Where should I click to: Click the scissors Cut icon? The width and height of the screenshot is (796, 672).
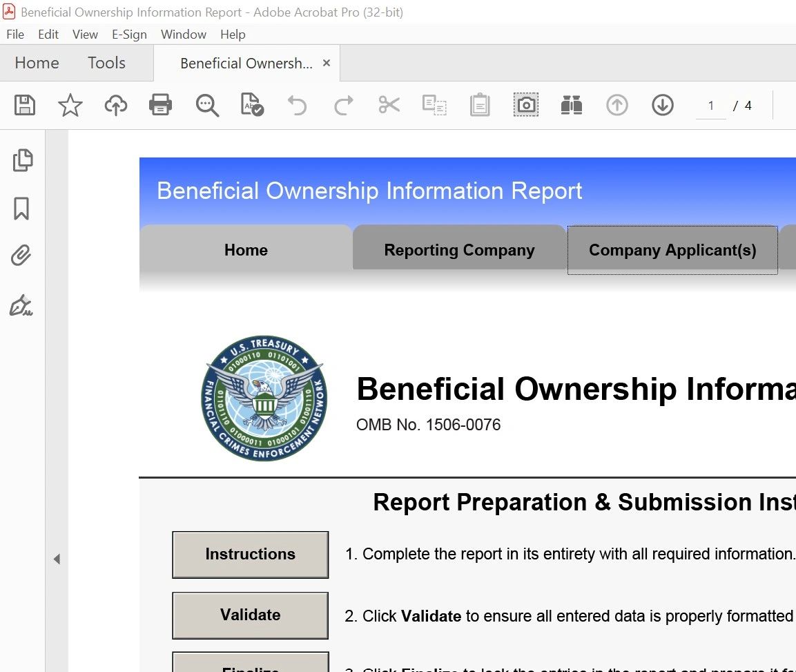pyautogui.click(x=389, y=105)
